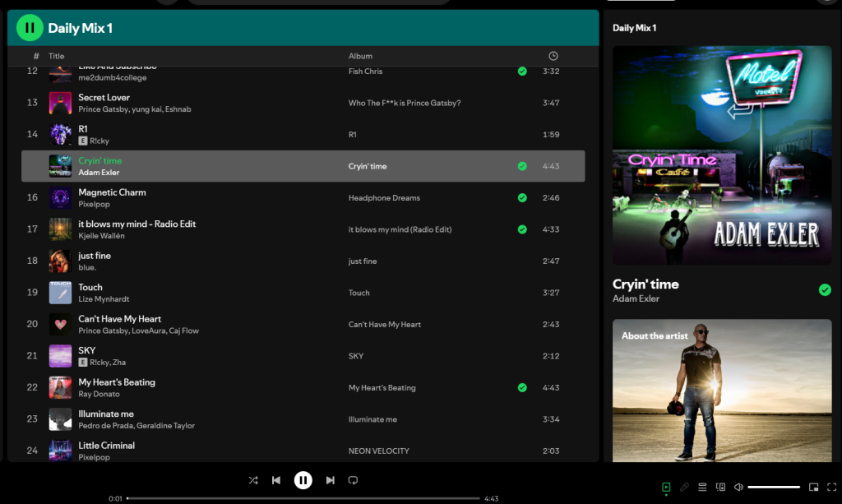
Task: Open artist Pedro de Prada
Action: (106, 426)
